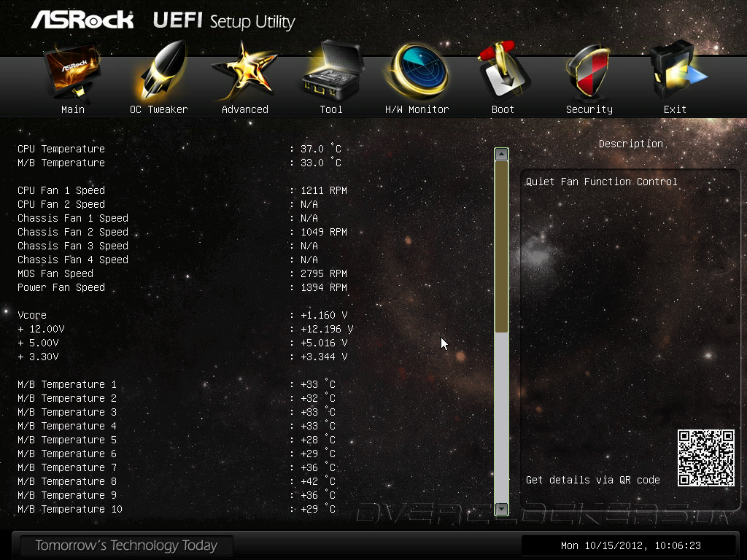Click the scrollbar up arrow

click(501, 155)
